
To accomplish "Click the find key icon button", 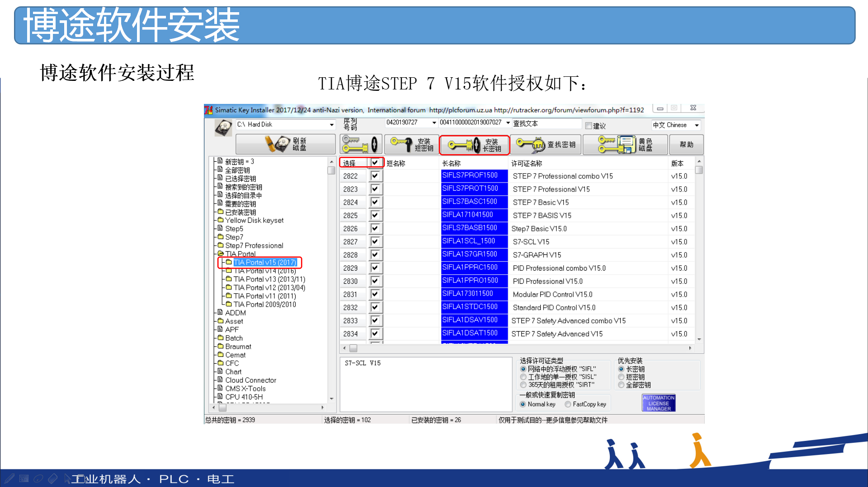I will tap(546, 145).
